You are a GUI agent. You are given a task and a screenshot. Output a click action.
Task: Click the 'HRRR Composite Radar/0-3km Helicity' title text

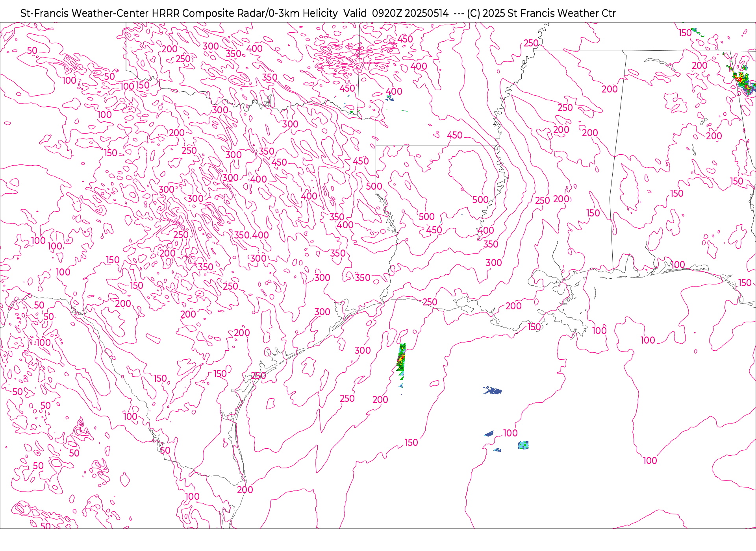coord(245,13)
